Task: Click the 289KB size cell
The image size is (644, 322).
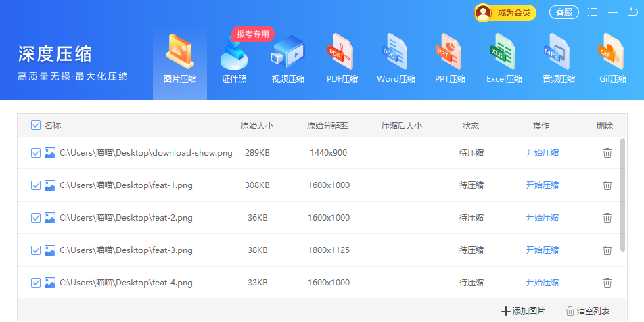Action: coord(258,153)
